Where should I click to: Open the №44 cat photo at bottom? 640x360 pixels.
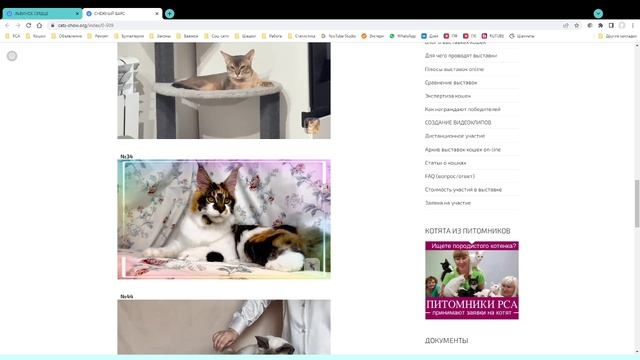coord(224,327)
